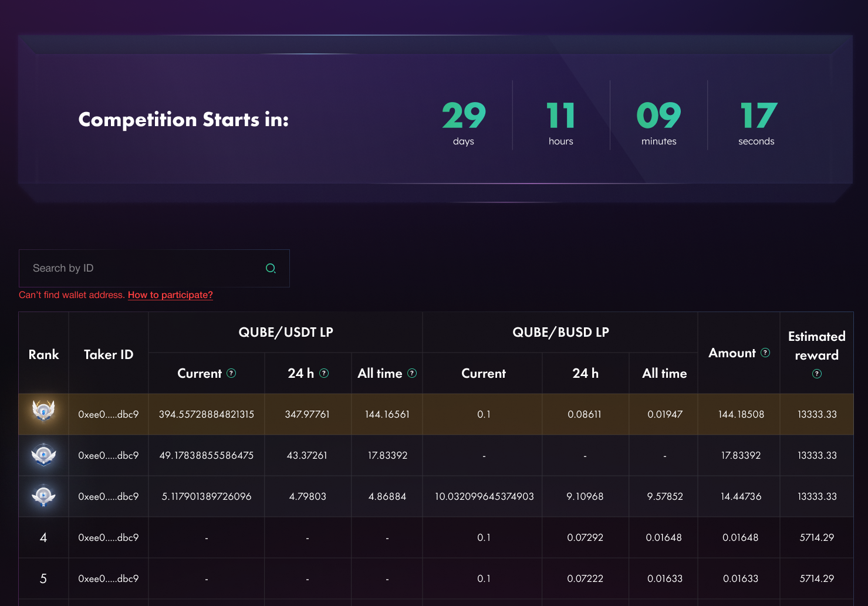Click the help icon beside QUBE/USDT All time
This screenshot has height=606, width=868.
pos(412,373)
